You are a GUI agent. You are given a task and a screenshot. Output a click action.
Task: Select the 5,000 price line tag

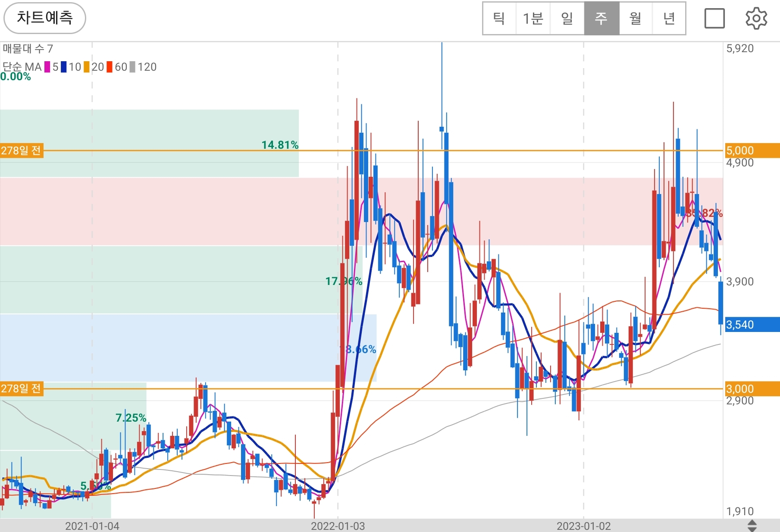[752, 150]
